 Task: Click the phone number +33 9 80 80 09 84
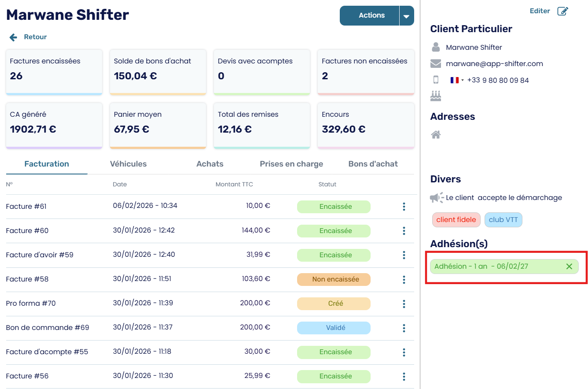pos(498,80)
